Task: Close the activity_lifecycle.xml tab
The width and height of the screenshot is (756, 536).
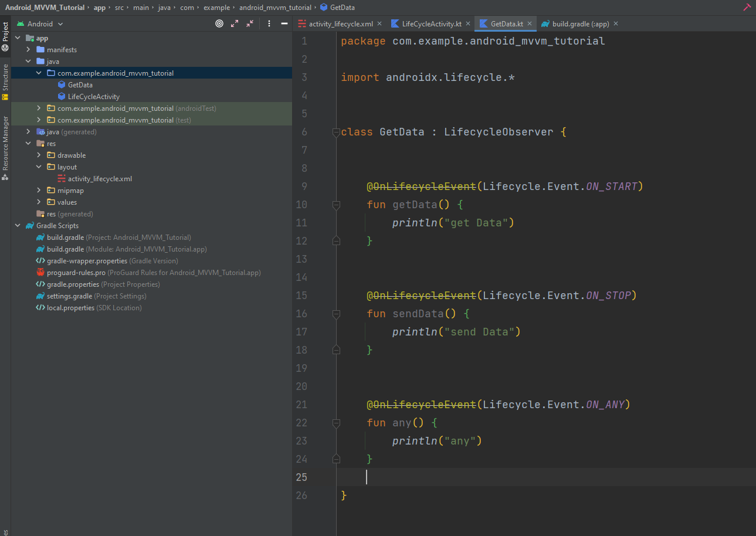Action: 379,24
